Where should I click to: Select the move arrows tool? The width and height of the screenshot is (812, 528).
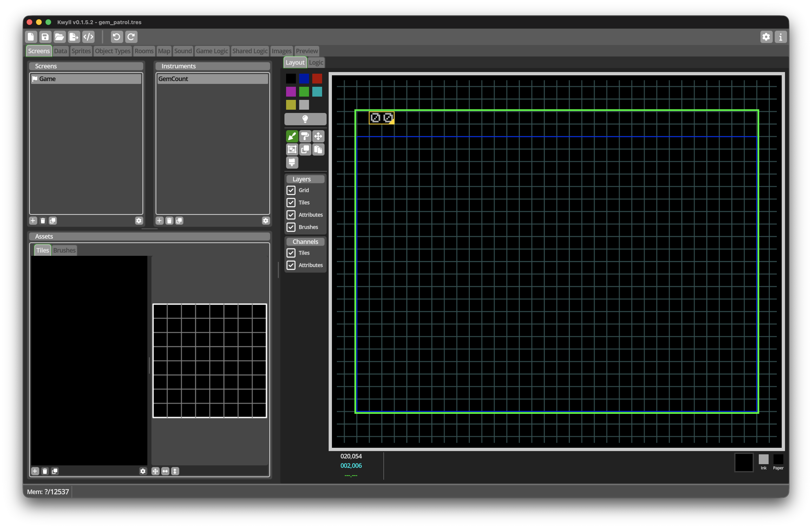318,137
